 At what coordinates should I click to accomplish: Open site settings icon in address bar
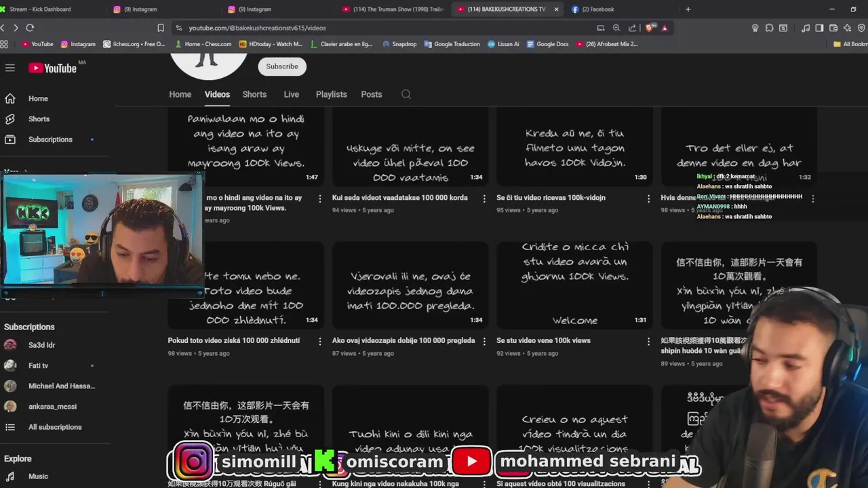tap(179, 28)
